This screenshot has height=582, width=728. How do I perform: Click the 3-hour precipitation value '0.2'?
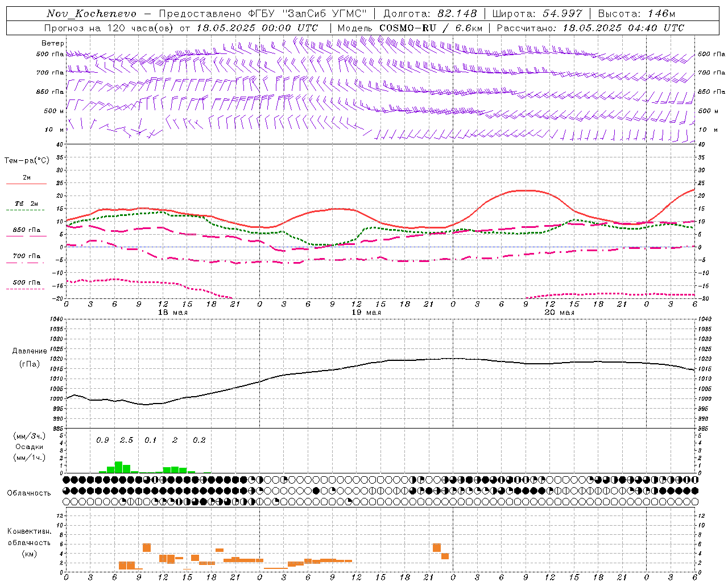(199, 440)
